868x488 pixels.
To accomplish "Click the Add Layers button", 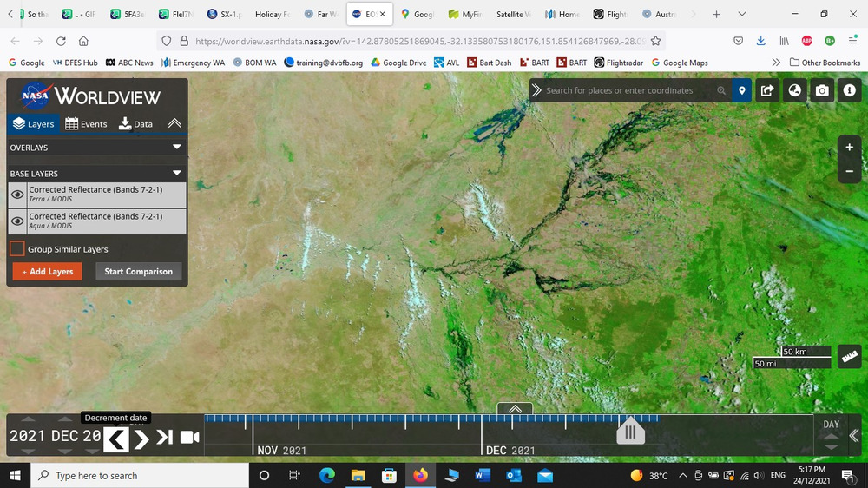I will coord(48,272).
